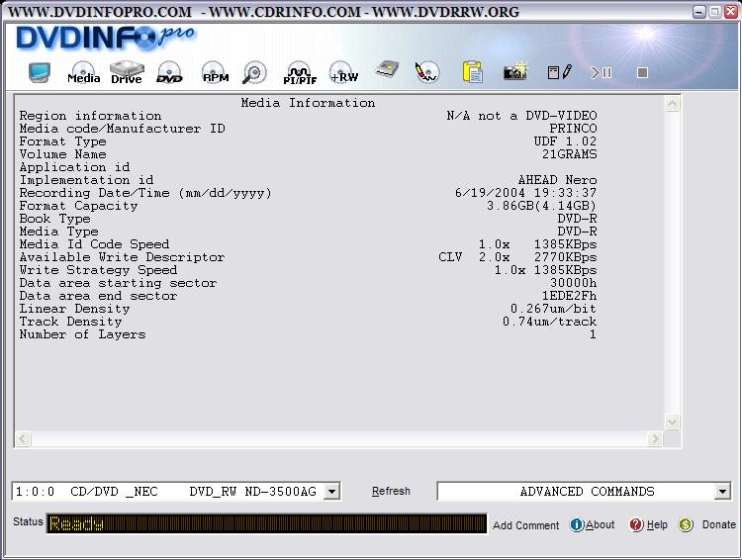Open the About dialog
Viewport: 742px width, 560px height.
(x=601, y=524)
